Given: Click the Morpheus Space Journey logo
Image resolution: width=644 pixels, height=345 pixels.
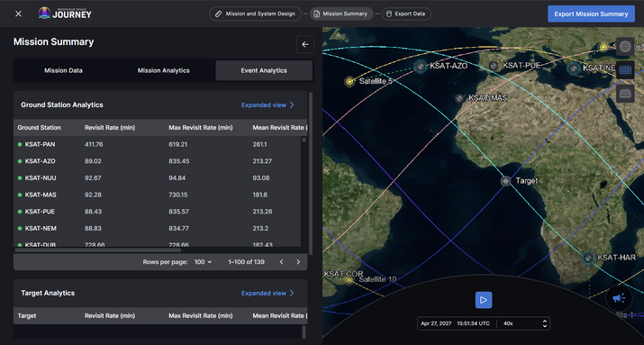Looking at the screenshot, I should pos(65,14).
